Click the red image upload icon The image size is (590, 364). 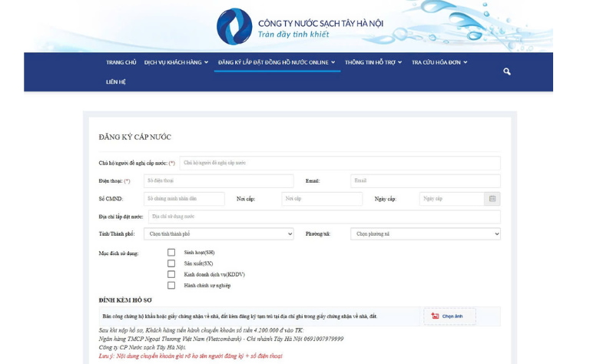click(435, 316)
